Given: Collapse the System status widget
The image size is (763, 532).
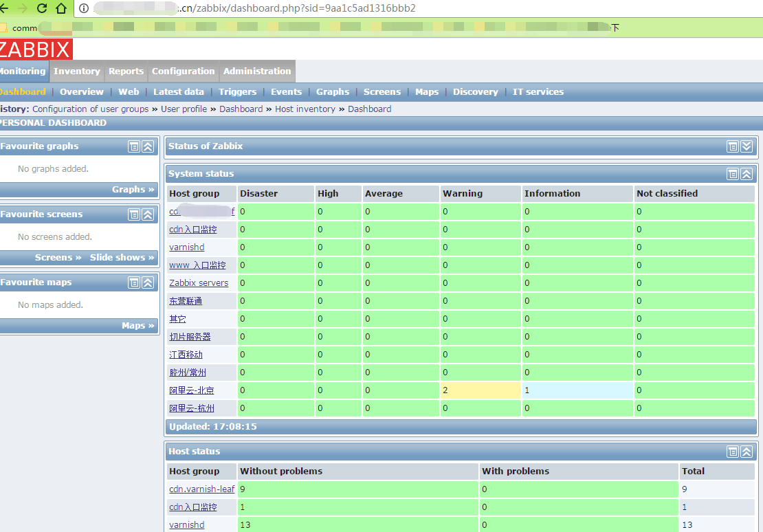Looking at the screenshot, I should pyautogui.click(x=747, y=175).
